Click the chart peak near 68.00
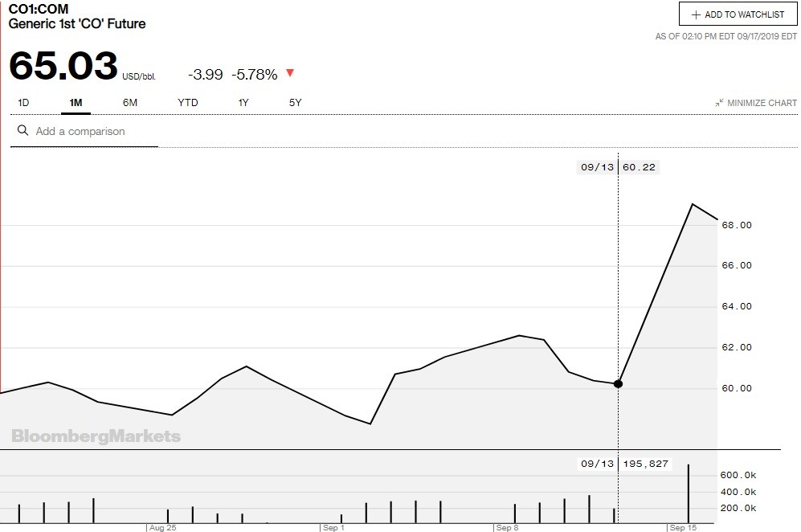 click(x=693, y=204)
